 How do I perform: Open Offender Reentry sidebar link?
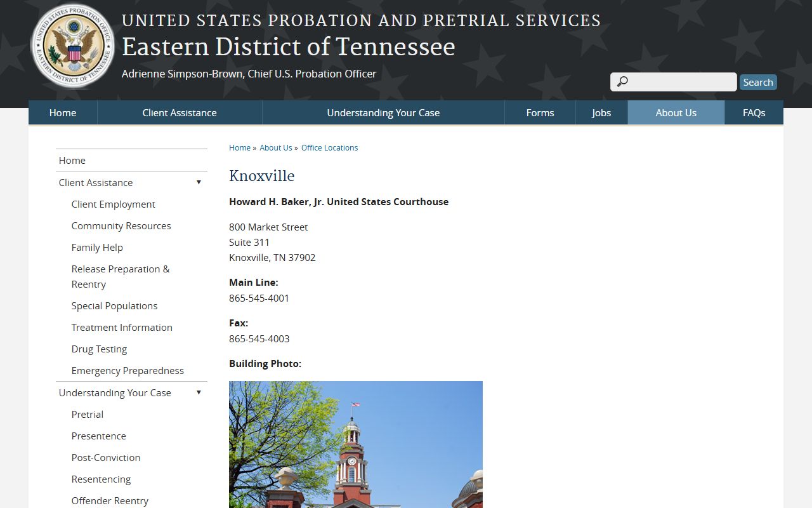[x=110, y=500]
